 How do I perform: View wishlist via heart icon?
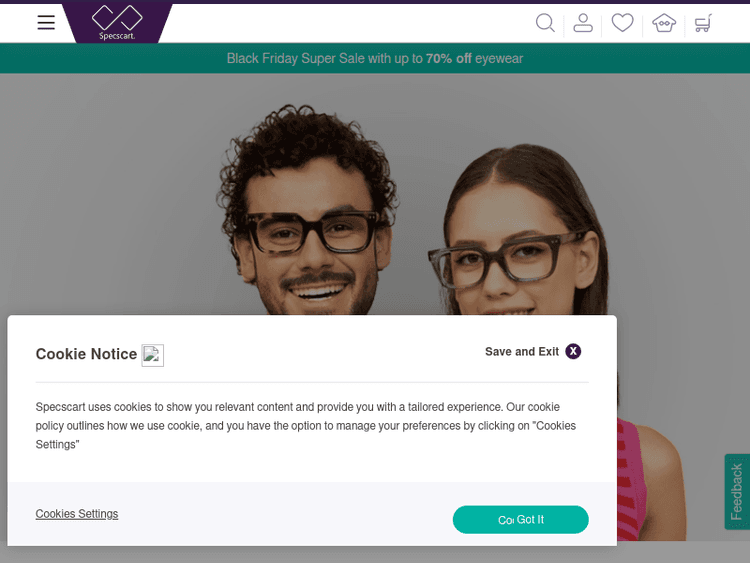click(622, 23)
